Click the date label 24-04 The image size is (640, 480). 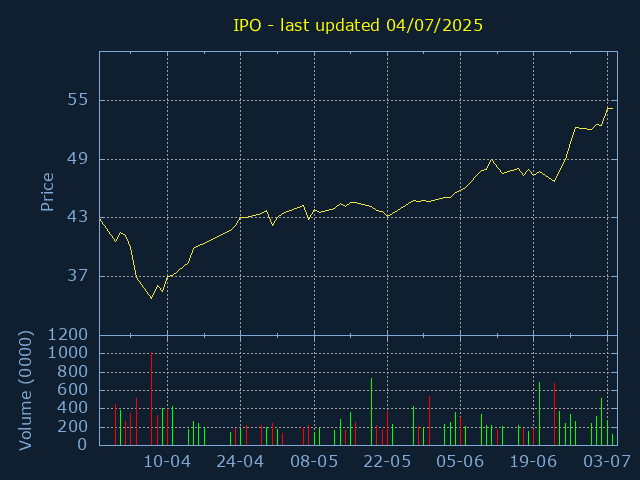(x=240, y=462)
